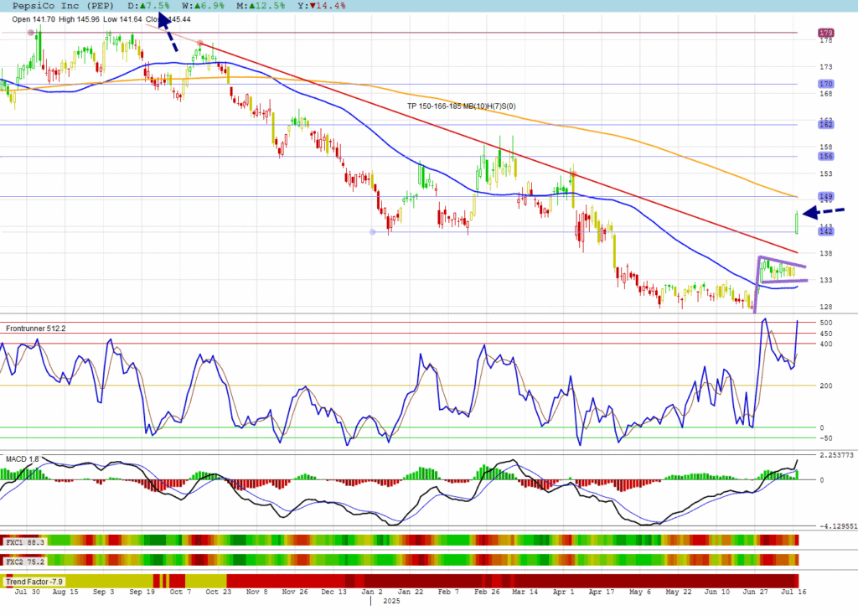Click the Oct 7 date label
The width and height of the screenshot is (858, 616).
pyautogui.click(x=180, y=592)
